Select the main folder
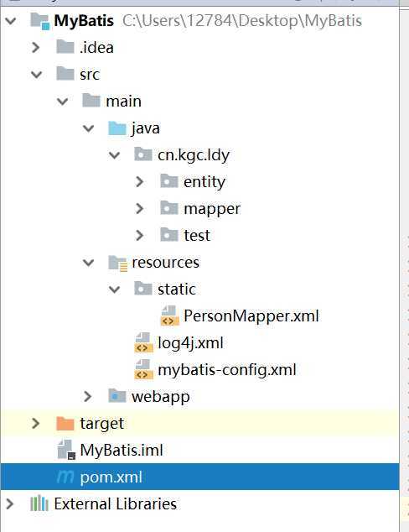 [x=123, y=101]
